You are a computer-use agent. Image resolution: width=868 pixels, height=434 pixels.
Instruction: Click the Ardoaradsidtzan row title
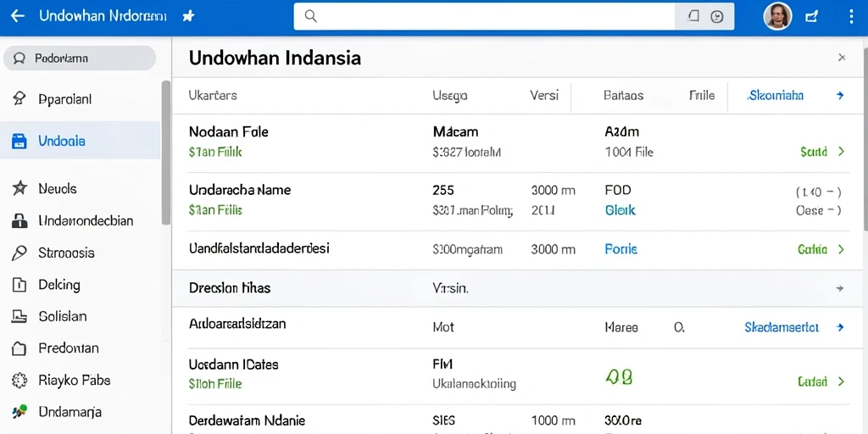[x=237, y=324]
